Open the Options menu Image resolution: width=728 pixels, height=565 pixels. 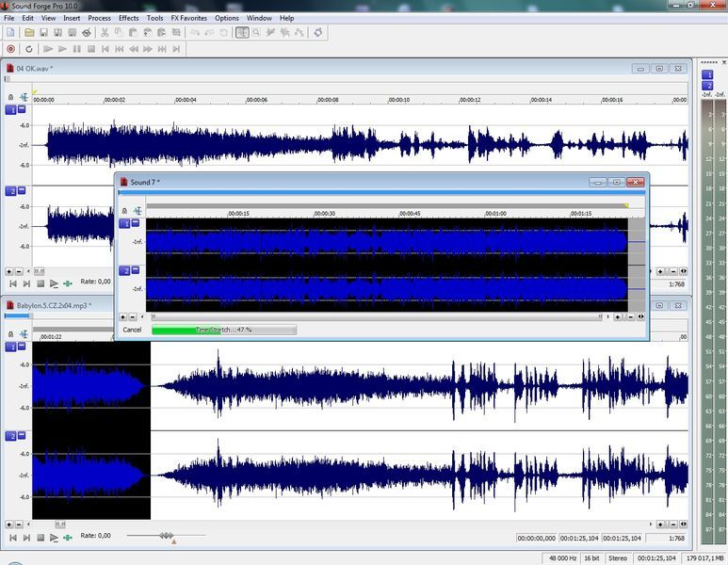pos(227,18)
